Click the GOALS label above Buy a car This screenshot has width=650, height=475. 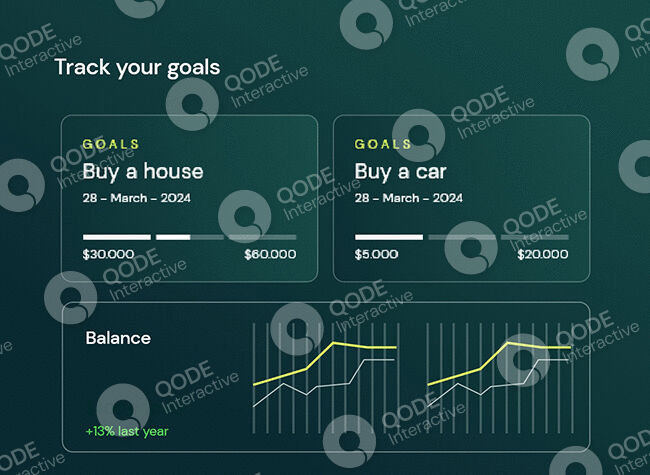(x=383, y=144)
